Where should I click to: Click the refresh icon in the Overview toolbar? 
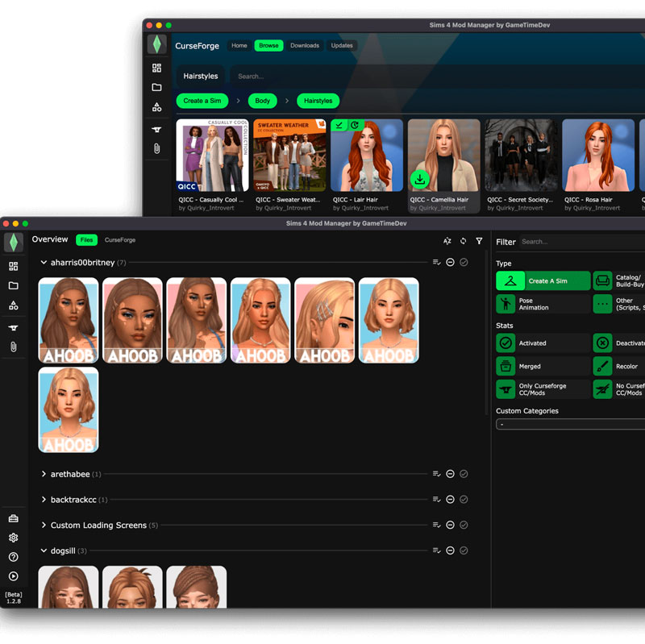(463, 241)
